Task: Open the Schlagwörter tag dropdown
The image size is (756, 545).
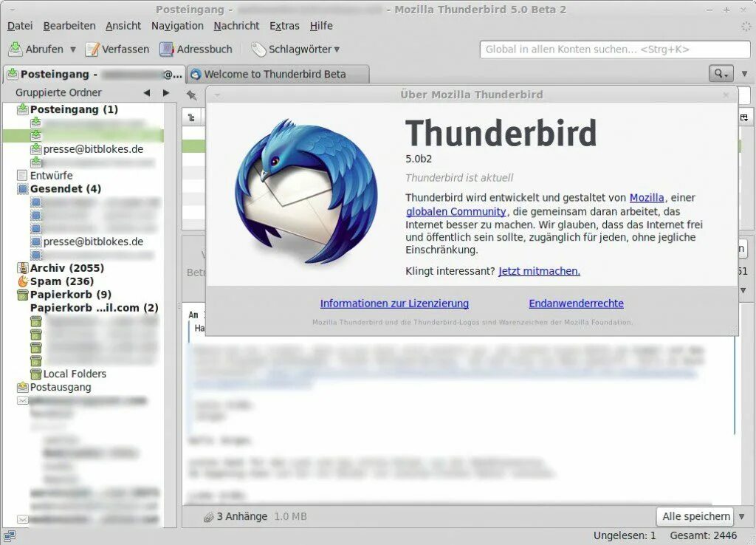Action: [295, 49]
